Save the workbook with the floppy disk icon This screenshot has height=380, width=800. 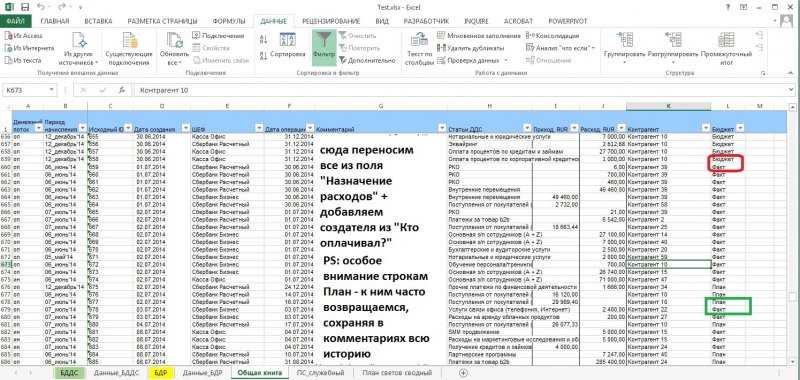[24, 8]
